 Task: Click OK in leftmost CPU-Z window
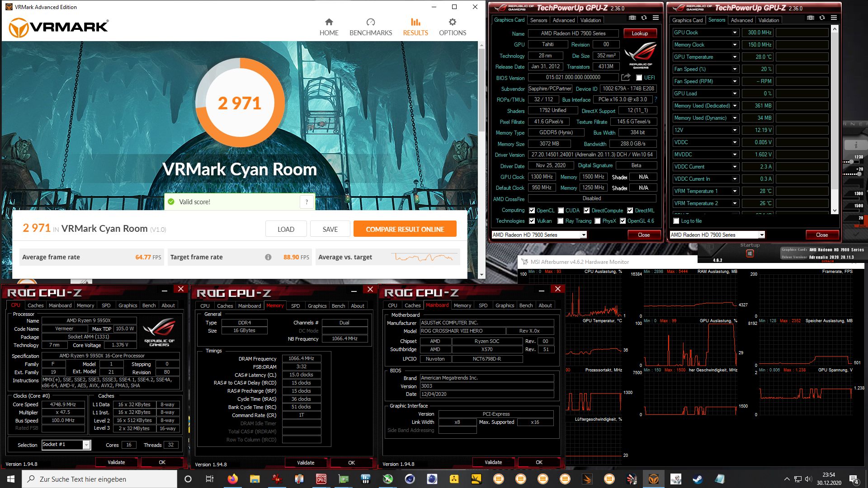(x=162, y=462)
